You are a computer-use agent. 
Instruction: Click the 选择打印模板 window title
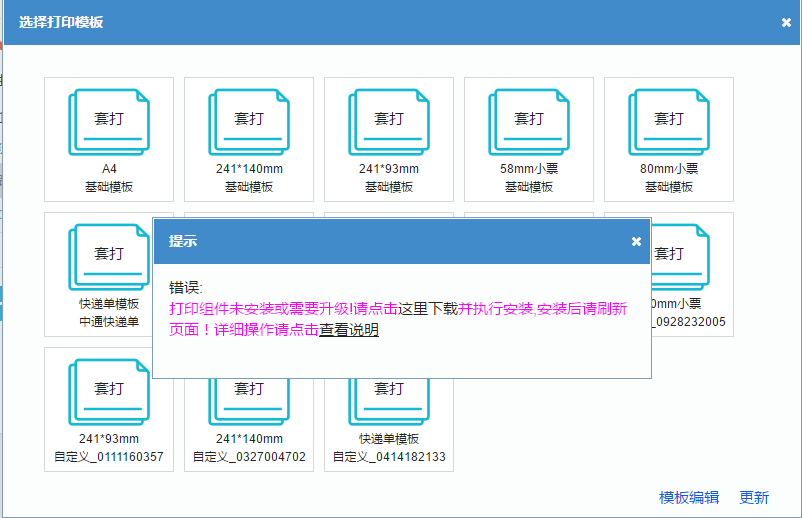pyautogui.click(x=61, y=22)
